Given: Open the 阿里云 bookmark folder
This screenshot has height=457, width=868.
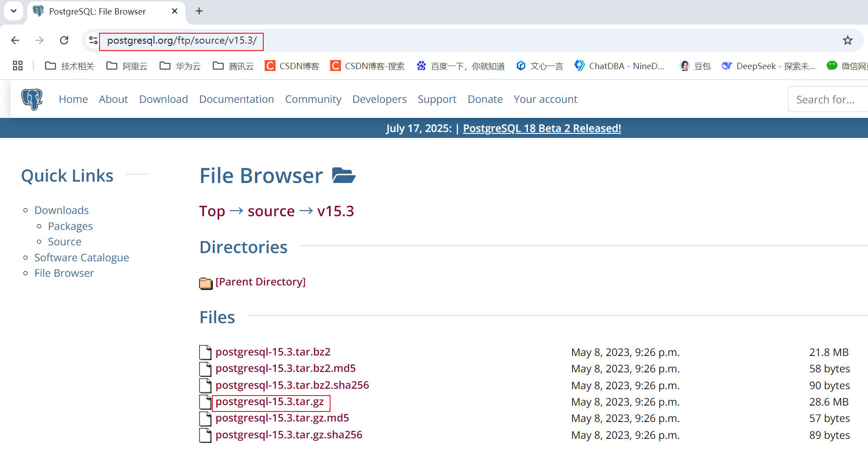Looking at the screenshot, I should point(127,66).
